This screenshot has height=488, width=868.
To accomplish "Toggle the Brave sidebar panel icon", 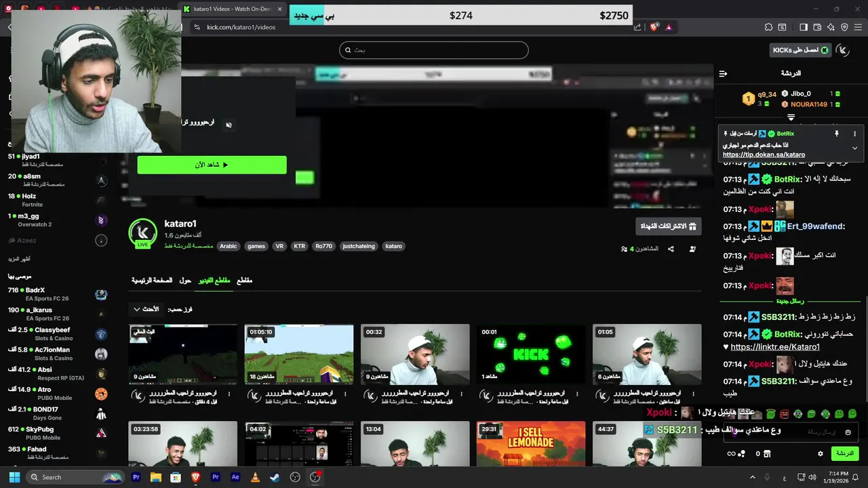I will [x=804, y=27].
